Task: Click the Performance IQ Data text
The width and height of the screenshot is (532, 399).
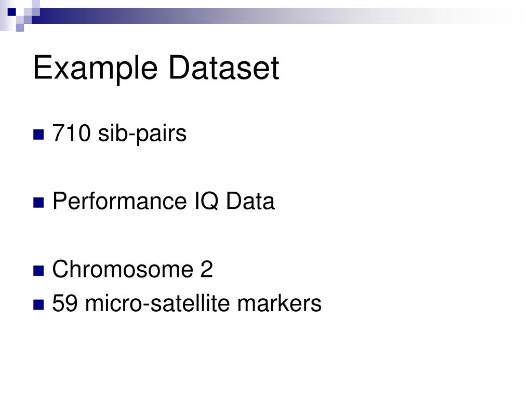Action: [x=164, y=201]
